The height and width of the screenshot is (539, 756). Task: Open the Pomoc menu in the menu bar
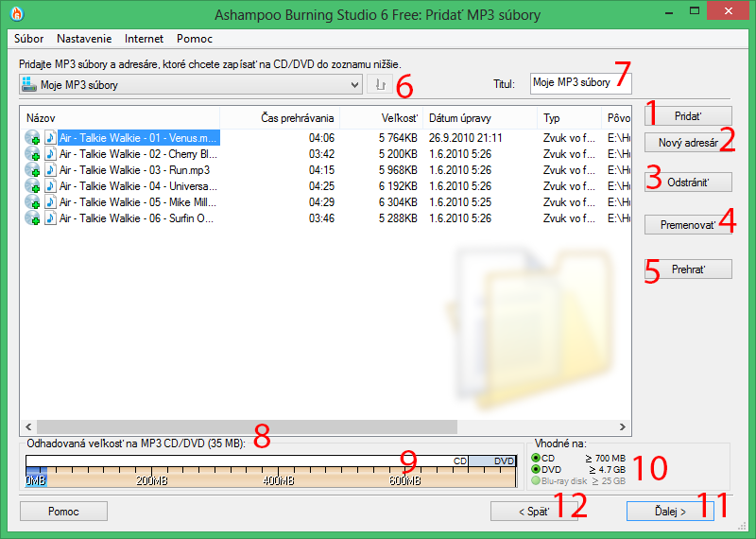coord(195,39)
